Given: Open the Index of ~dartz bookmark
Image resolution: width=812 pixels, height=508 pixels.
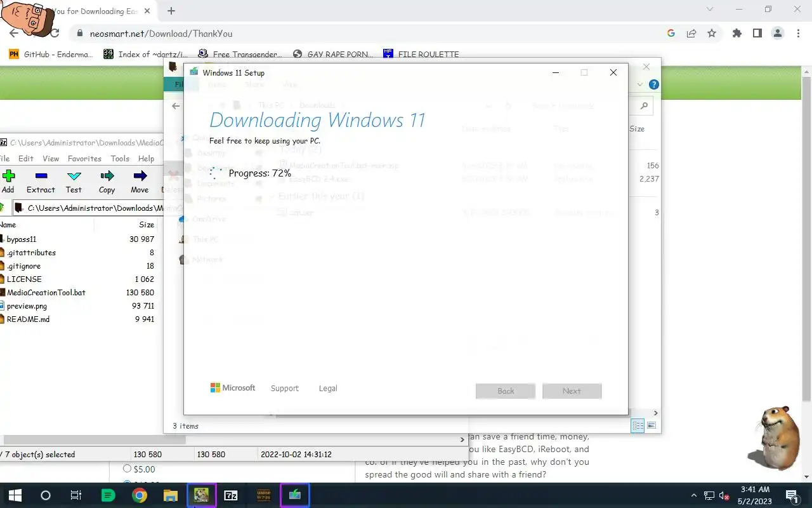Looking at the screenshot, I should coord(145,55).
